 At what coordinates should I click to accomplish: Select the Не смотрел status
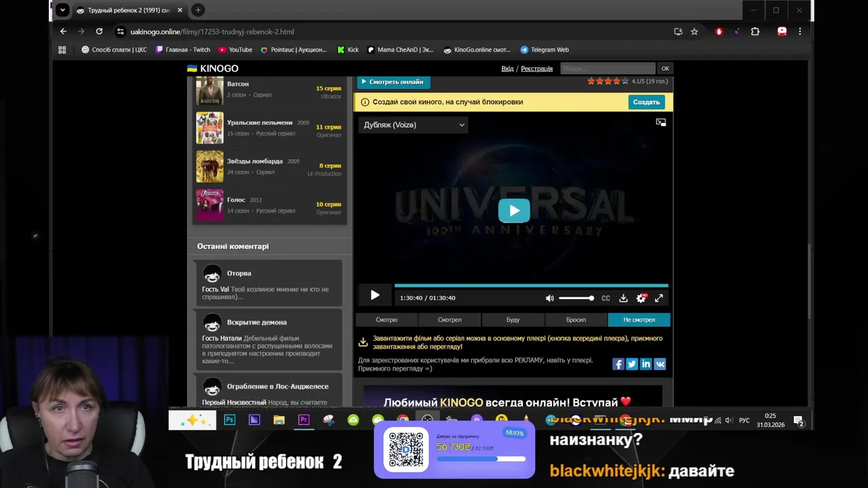639,320
